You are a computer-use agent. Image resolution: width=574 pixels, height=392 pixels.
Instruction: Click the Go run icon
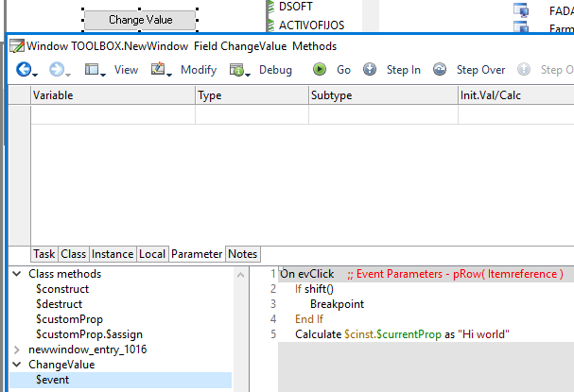coord(321,70)
